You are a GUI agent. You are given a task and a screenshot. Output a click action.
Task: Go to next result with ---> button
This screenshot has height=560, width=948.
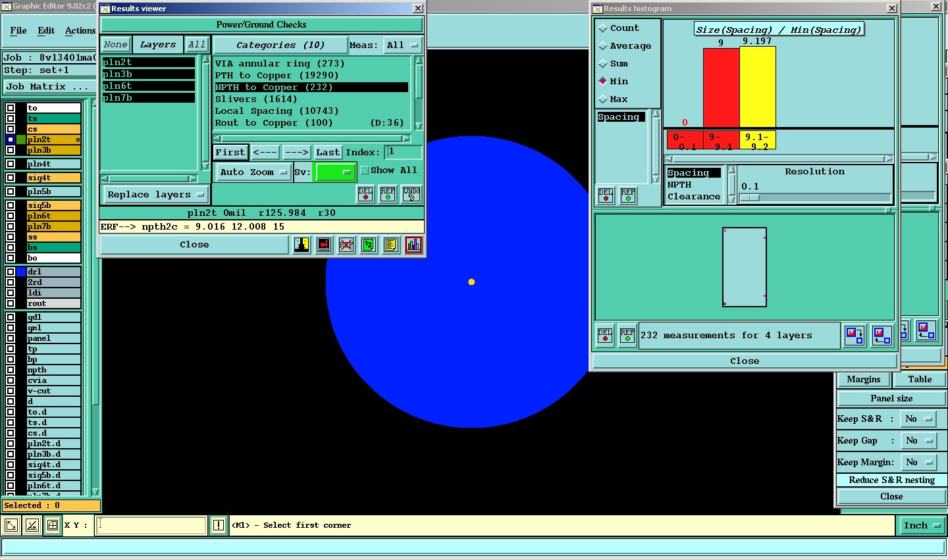coord(297,153)
